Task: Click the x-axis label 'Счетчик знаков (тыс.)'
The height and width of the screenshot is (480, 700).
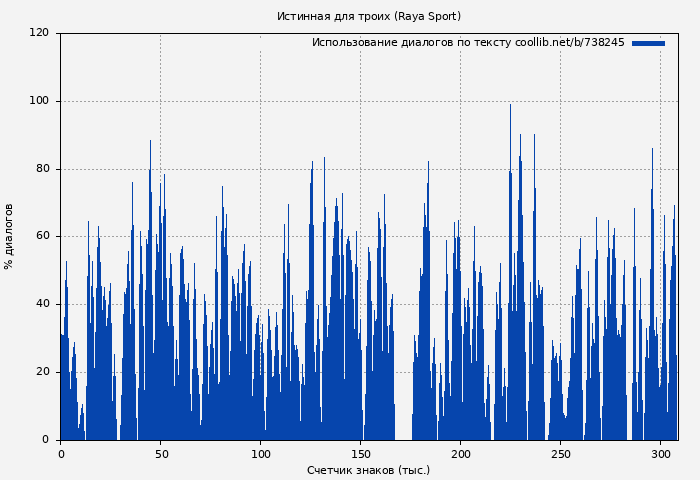Action: click(368, 470)
